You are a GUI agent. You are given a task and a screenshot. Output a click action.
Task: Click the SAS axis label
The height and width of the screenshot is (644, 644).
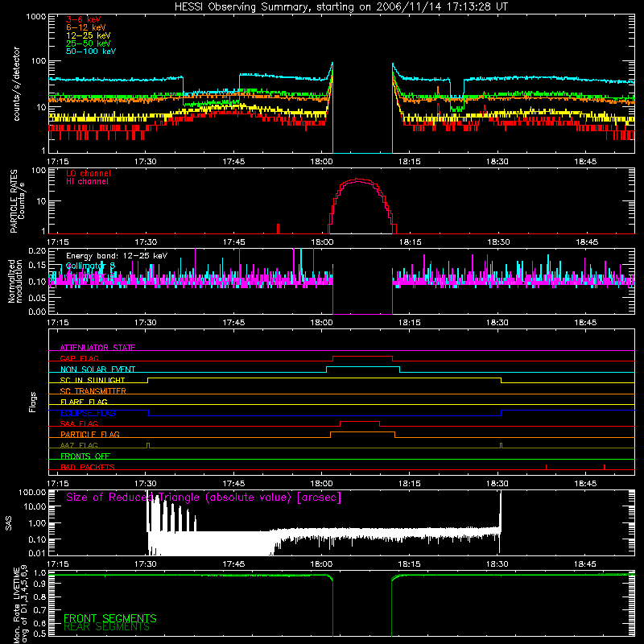(x=8, y=523)
